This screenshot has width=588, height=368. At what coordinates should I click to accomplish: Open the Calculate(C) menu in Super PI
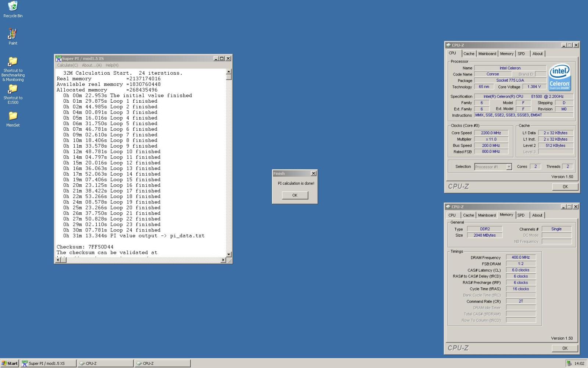67,65
